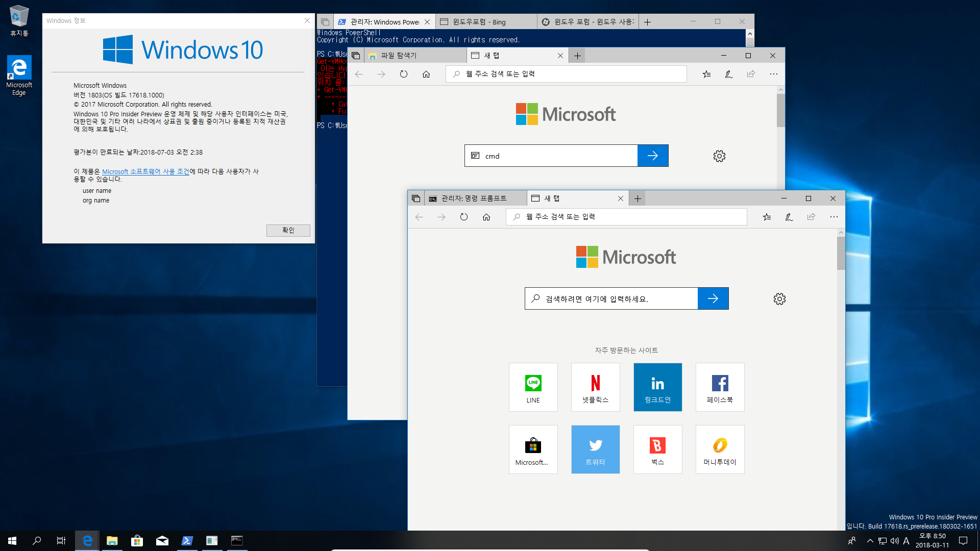Click network icon in system tray
Screen dimensions: 980x551
tap(882, 541)
